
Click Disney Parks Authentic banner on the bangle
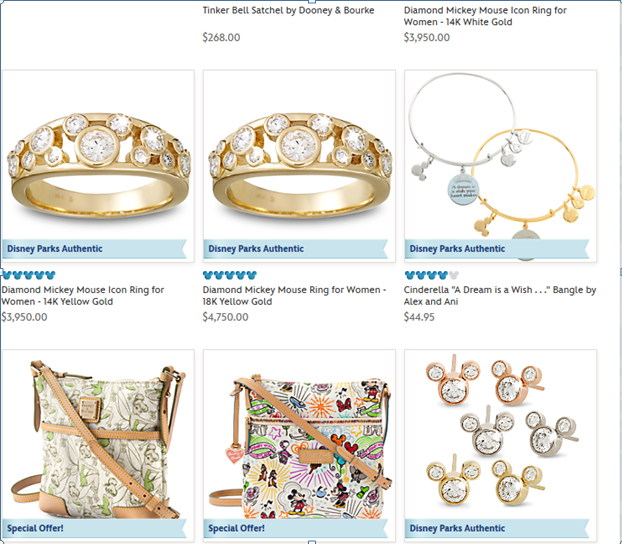click(497, 249)
